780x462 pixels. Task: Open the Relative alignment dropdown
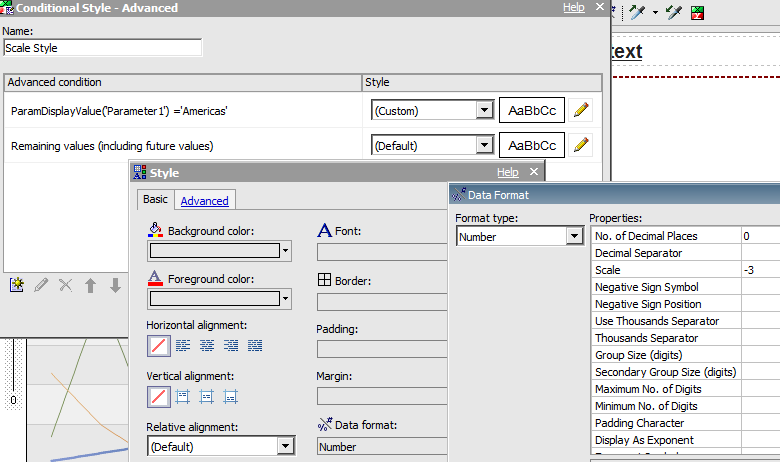(286, 446)
